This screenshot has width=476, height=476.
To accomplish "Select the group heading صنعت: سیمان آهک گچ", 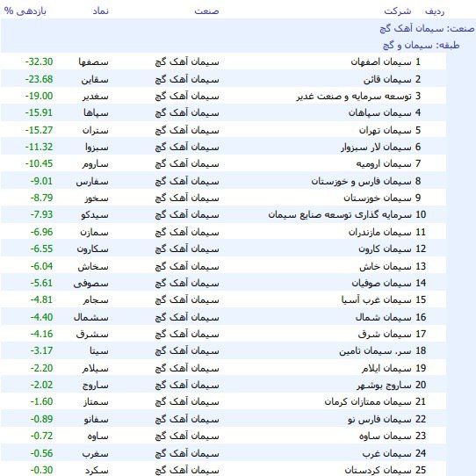I will point(427,28).
